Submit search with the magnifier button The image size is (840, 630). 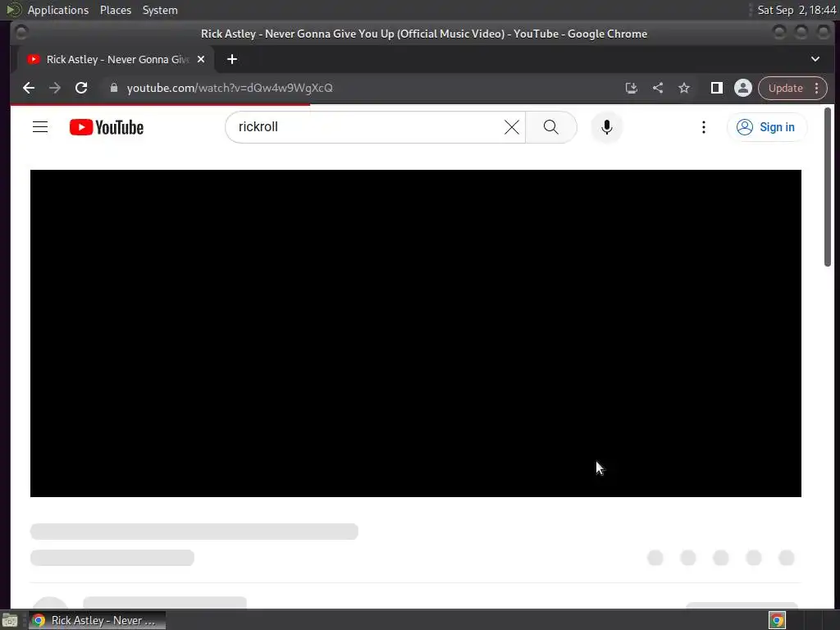pos(550,127)
